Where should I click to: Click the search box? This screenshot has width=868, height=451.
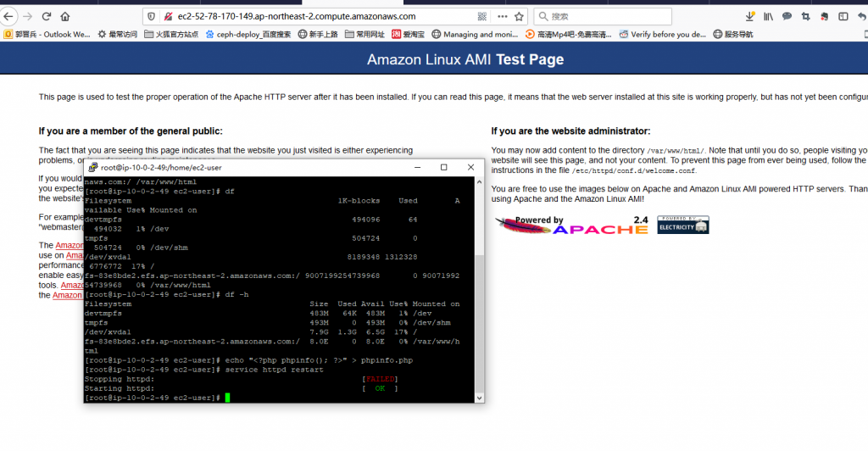click(x=603, y=17)
